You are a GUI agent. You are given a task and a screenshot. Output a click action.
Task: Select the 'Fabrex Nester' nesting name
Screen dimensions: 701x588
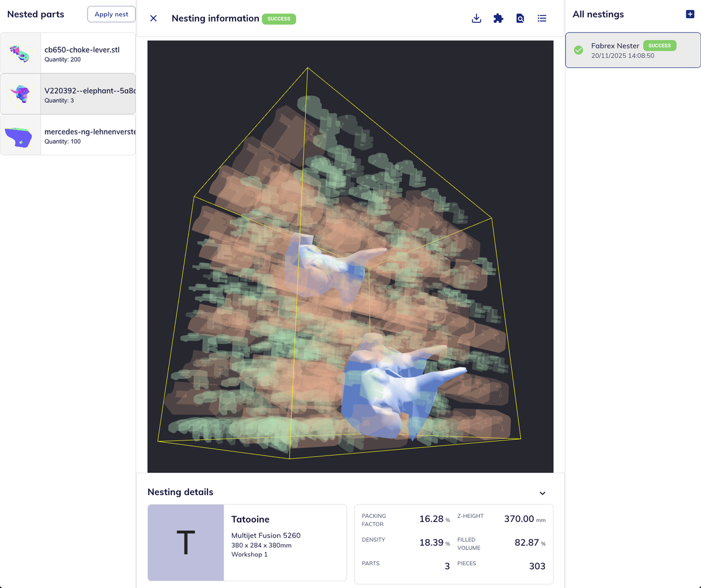615,45
